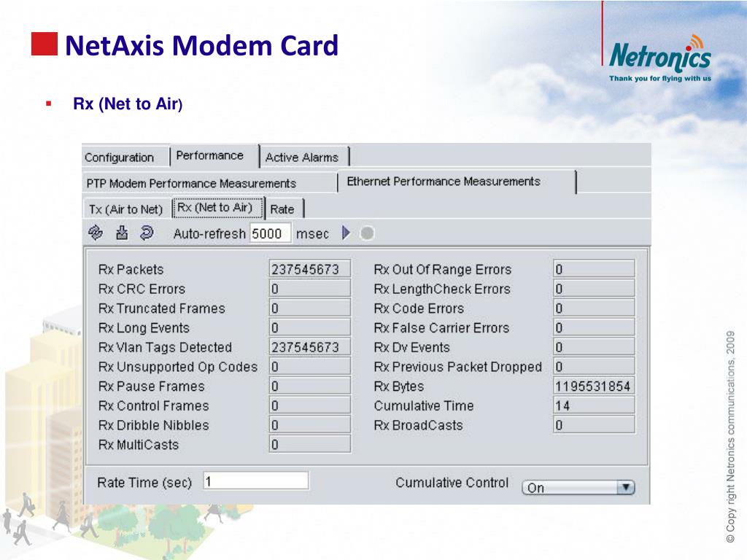This screenshot has width=747, height=560.
Task: Click the save/export icon in toolbar
Action: pyautogui.click(x=122, y=233)
